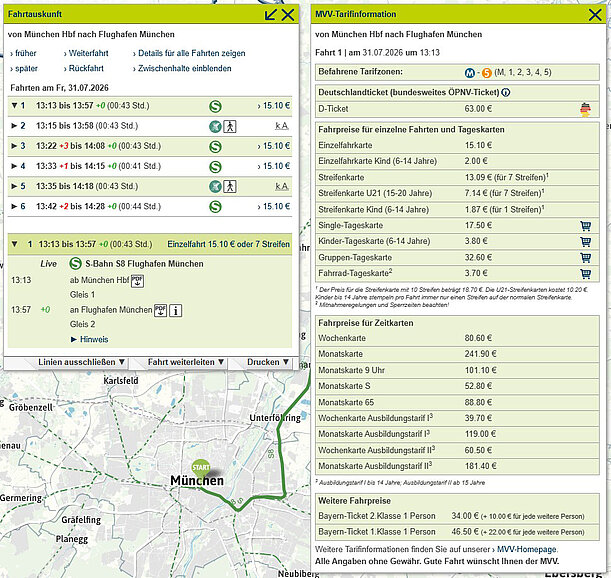Viewport: 611px width, 578px height.
Task: Click S-Bahn S8 line icon in details
Action: click(75, 264)
